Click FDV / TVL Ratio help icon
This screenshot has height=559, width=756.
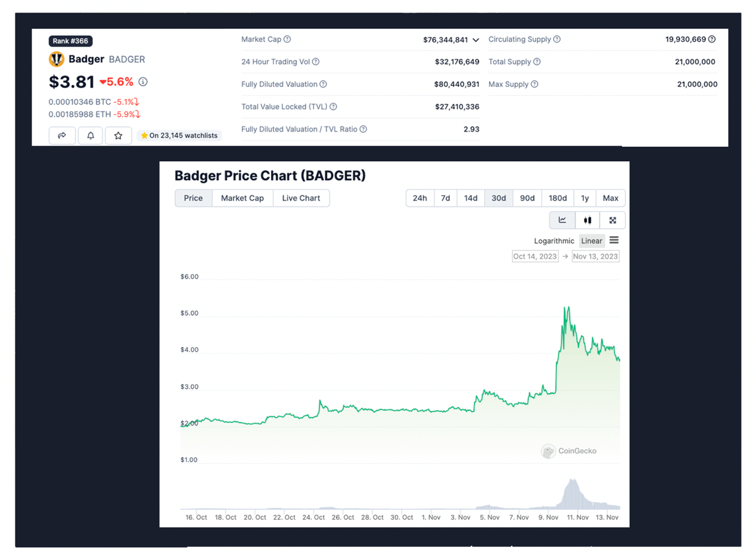pyautogui.click(x=364, y=129)
